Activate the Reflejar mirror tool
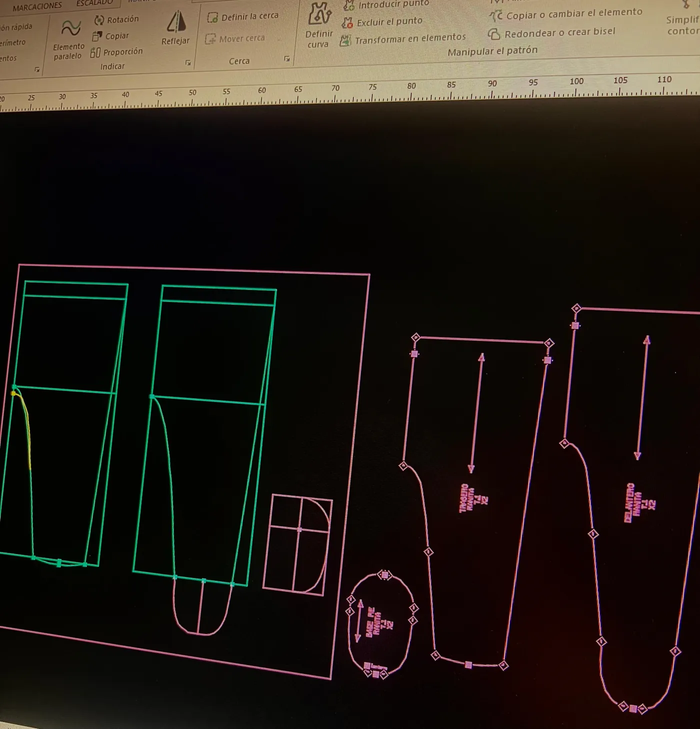700x729 pixels. (175, 28)
